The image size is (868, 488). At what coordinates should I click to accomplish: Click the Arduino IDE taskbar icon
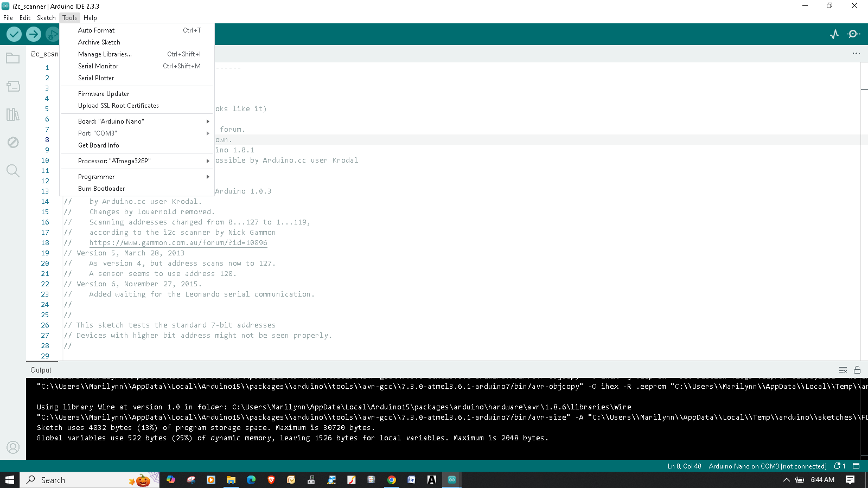[452, 480]
